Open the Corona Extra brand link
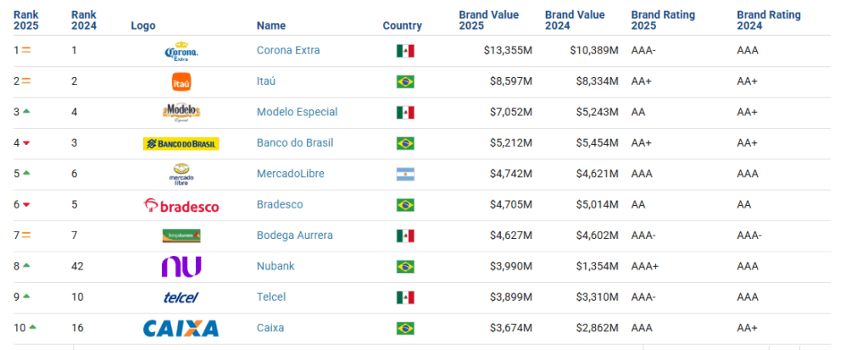 coord(288,51)
